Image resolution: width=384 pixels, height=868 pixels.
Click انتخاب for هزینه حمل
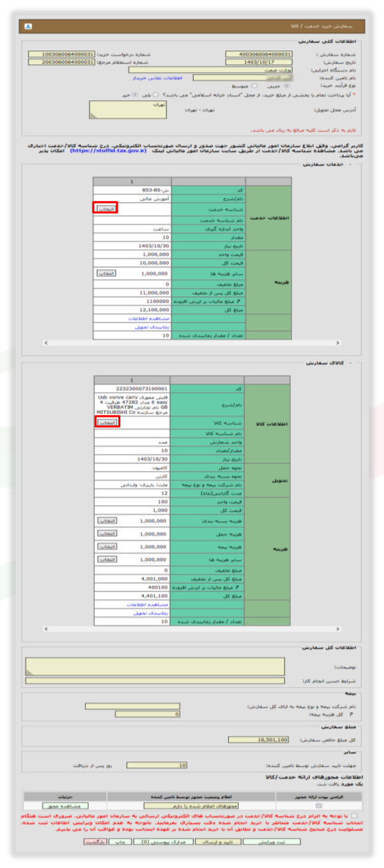[106, 533]
